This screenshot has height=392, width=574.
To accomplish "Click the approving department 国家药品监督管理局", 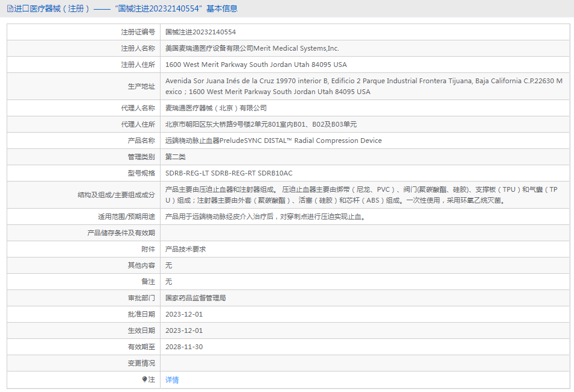I will (x=196, y=298).
